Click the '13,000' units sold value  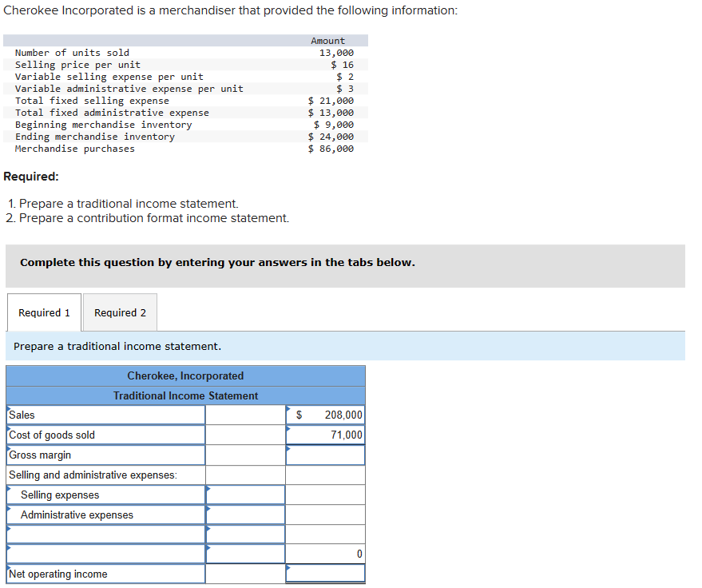pyautogui.click(x=336, y=53)
